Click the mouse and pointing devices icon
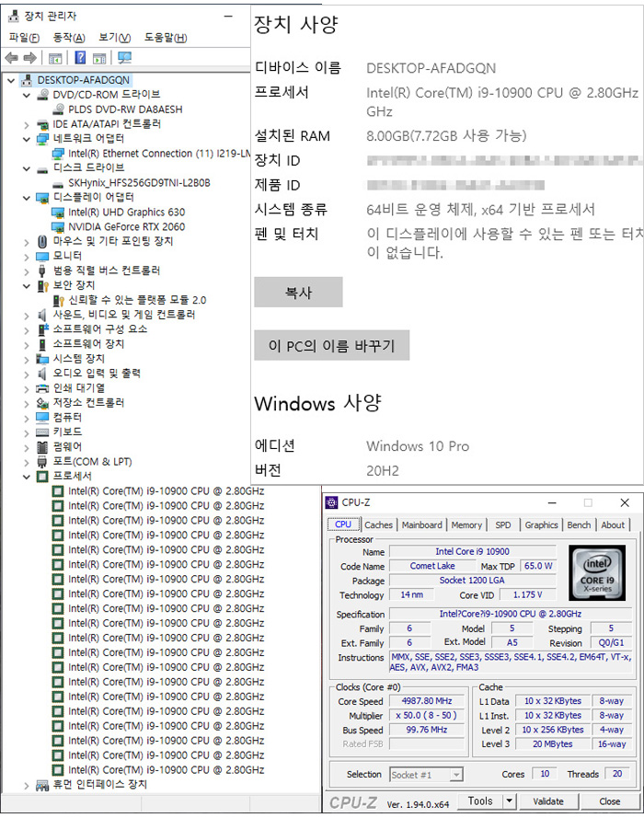The image size is (644, 818). [42, 242]
